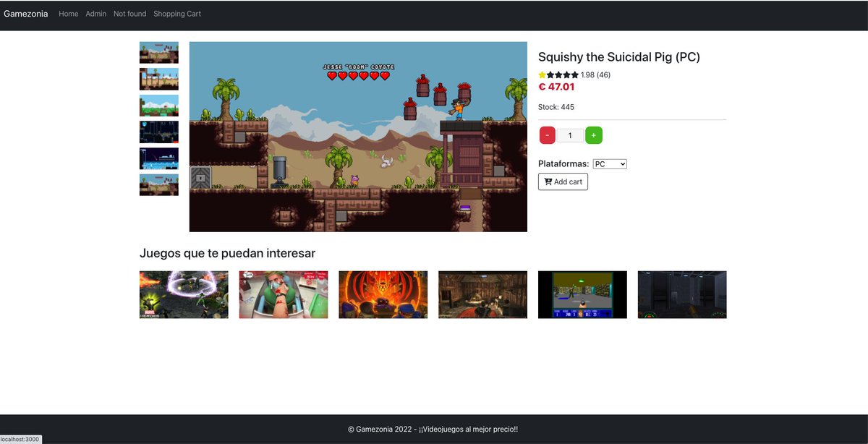This screenshot has width=868, height=444.
Task: Click the yellow rating star
Action: point(542,75)
